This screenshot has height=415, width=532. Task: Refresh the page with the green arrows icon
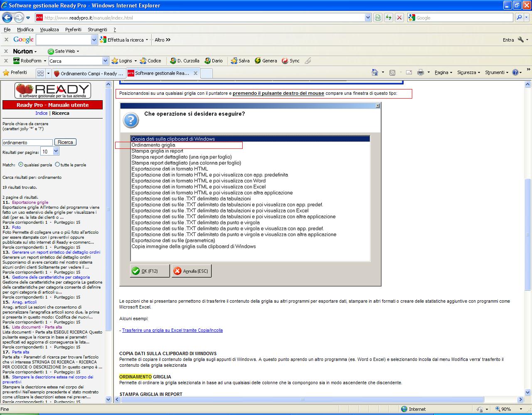[389, 17]
